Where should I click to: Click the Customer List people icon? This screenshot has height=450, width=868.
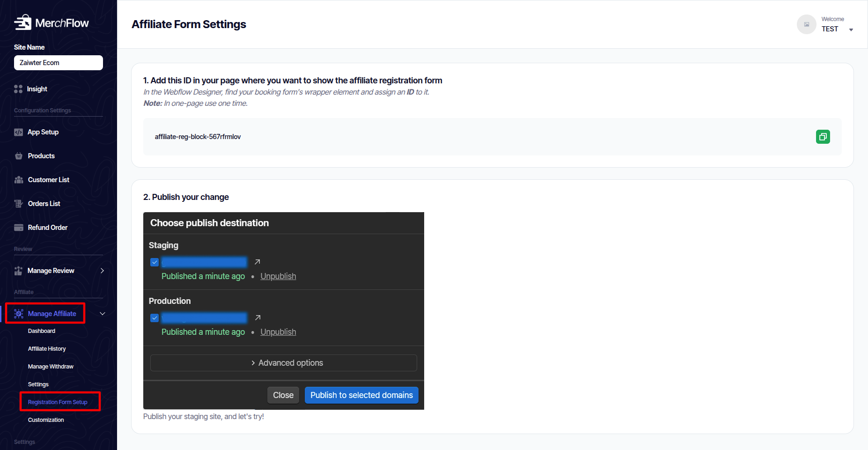[19, 180]
